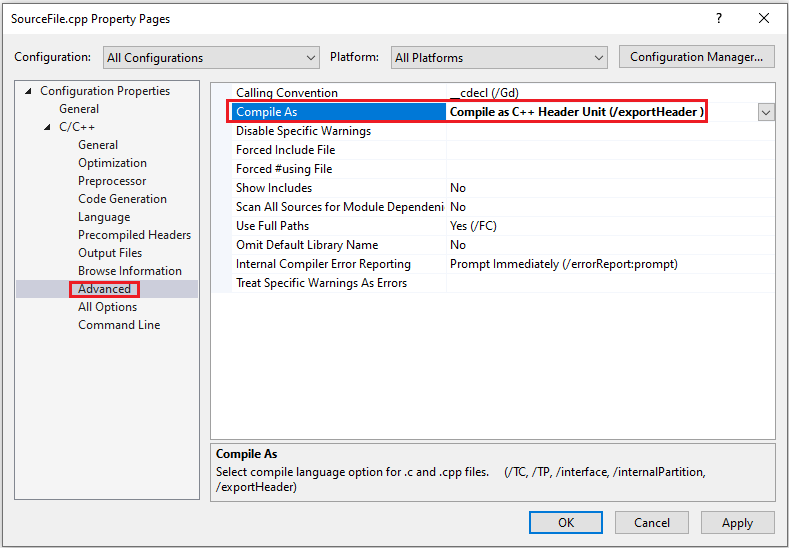The height and width of the screenshot is (548, 789).
Task: Click the help question mark icon
Action: 719,19
